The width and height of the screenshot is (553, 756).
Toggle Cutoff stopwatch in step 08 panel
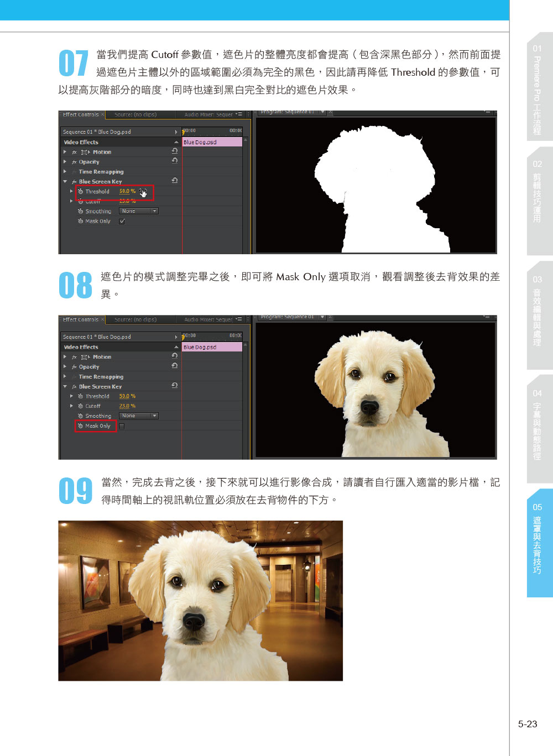tap(81, 406)
